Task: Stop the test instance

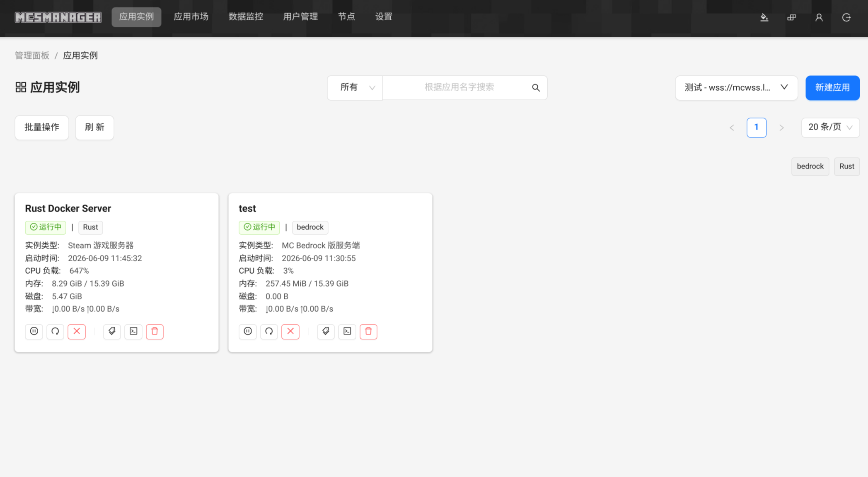Action: click(248, 331)
